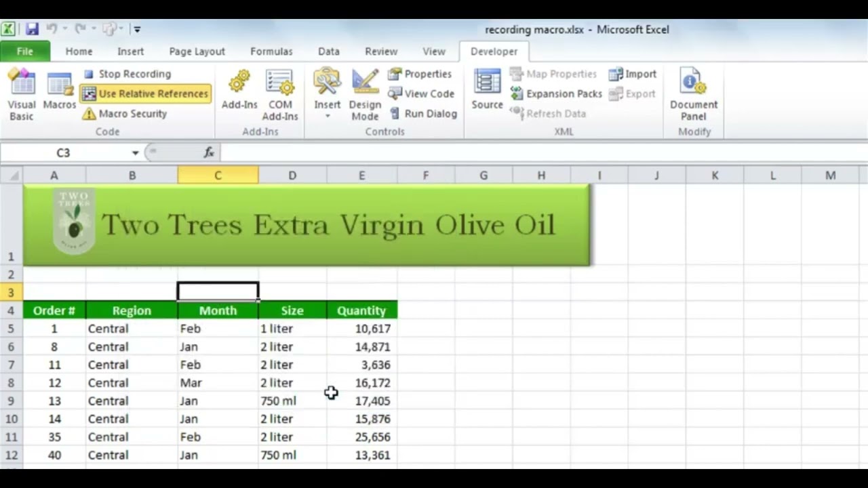Click the Insert Function fx icon
The height and width of the screenshot is (488, 868).
(x=209, y=152)
